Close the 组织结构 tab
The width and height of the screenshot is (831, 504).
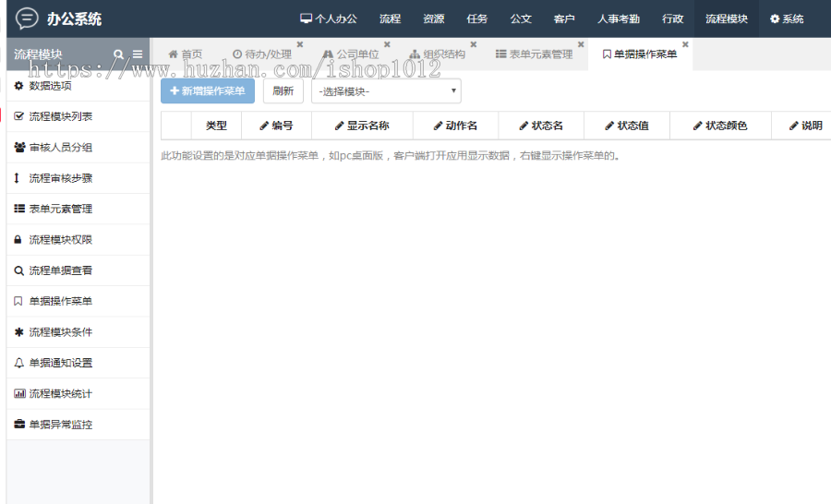474,44
